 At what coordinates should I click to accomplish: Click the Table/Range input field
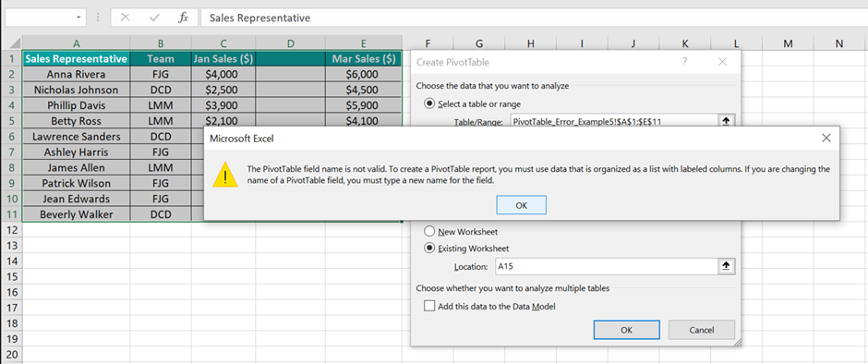pos(614,121)
